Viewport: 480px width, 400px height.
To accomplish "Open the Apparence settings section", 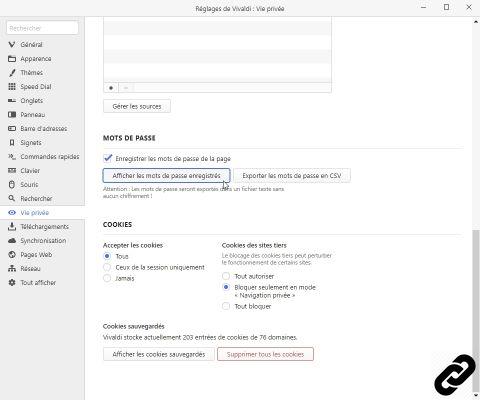I will tap(36, 59).
